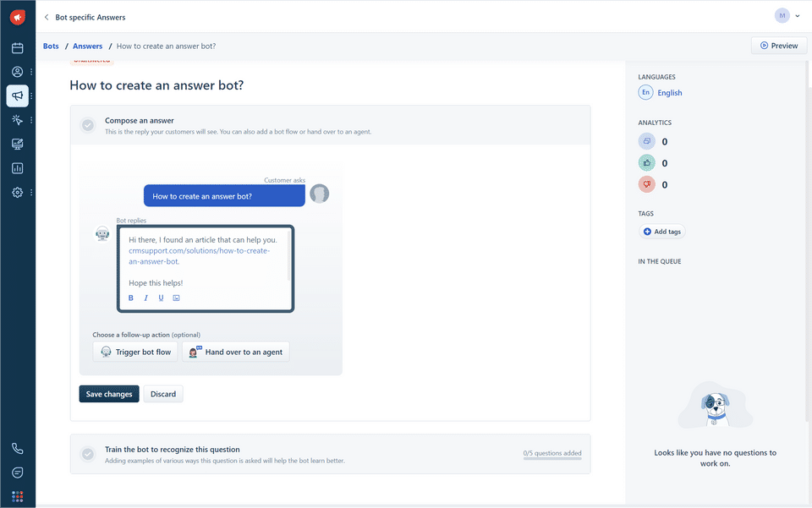The height and width of the screenshot is (508, 812).
Task: Click the Save changes button
Action: pos(109,394)
